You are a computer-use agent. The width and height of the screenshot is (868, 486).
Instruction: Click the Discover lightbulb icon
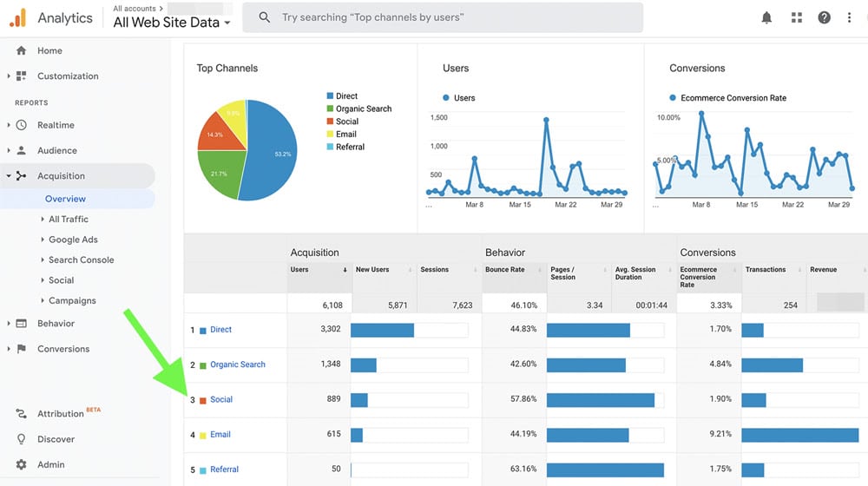(22, 439)
